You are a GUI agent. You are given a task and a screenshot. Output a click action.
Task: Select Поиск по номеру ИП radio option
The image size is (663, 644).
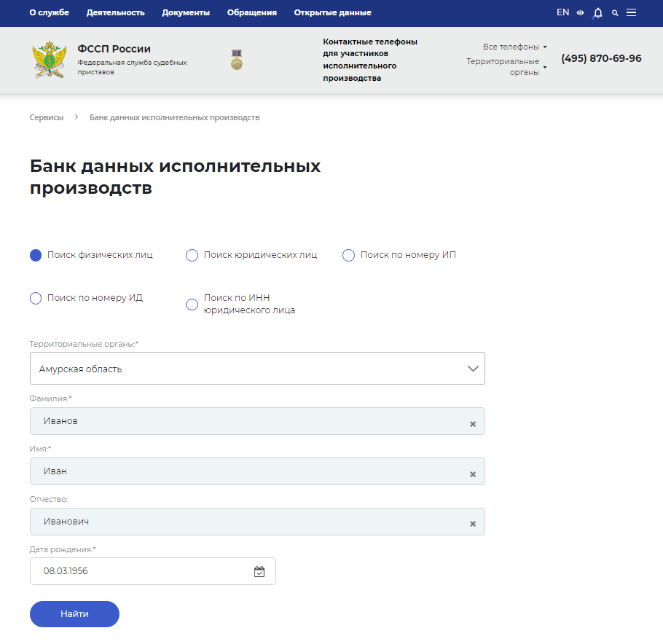[349, 255]
